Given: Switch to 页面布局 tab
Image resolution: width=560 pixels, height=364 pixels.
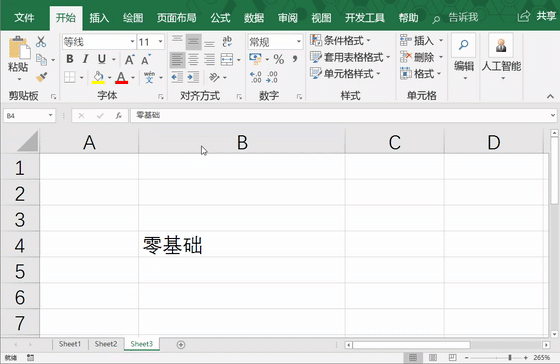Looking at the screenshot, I should [x=176, y=18].
